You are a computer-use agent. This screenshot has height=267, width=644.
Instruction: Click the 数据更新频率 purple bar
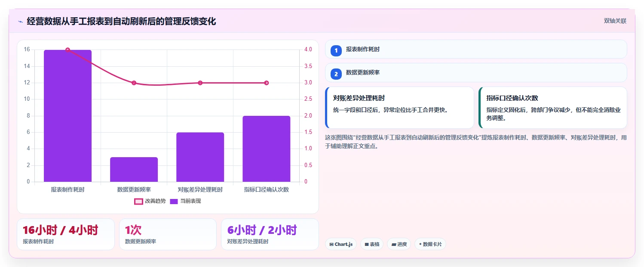coord(134,170)
